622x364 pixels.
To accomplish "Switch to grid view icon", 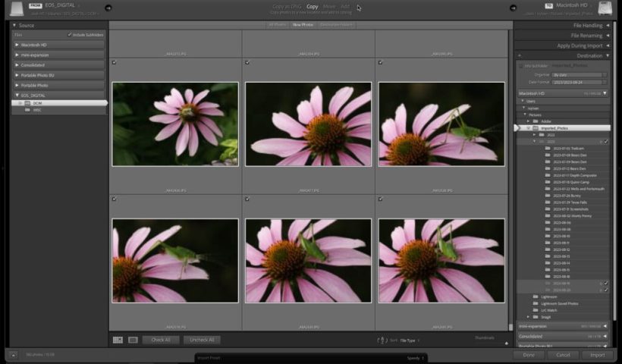I will click(118, 340).
